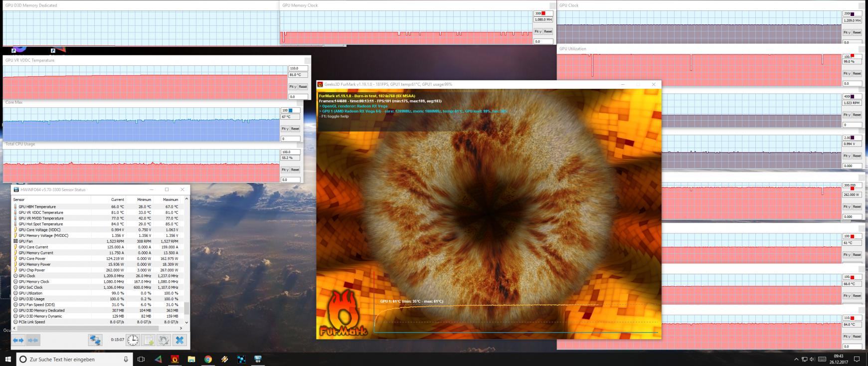
Task: Click Reset in GPU Utilization graph
Action: [x=857, y=73]
